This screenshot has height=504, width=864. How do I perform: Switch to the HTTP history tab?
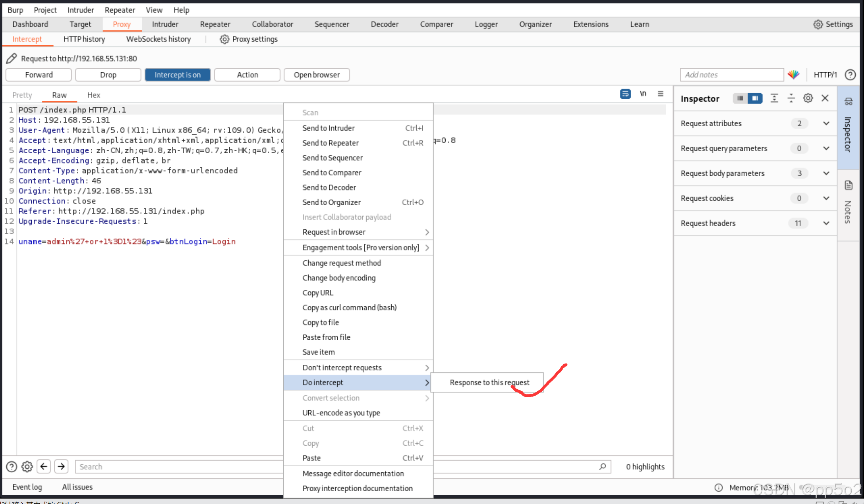[84, 39]
